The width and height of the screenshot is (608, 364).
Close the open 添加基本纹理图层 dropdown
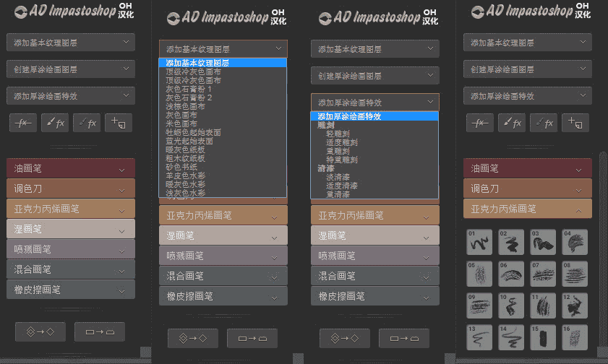tap(223, 49)
